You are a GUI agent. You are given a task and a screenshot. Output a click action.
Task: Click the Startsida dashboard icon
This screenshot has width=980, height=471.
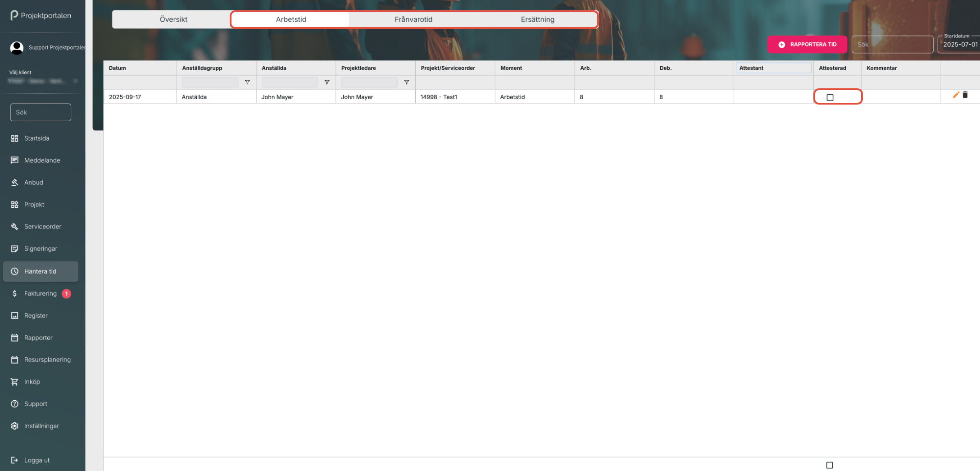point(14,138)
